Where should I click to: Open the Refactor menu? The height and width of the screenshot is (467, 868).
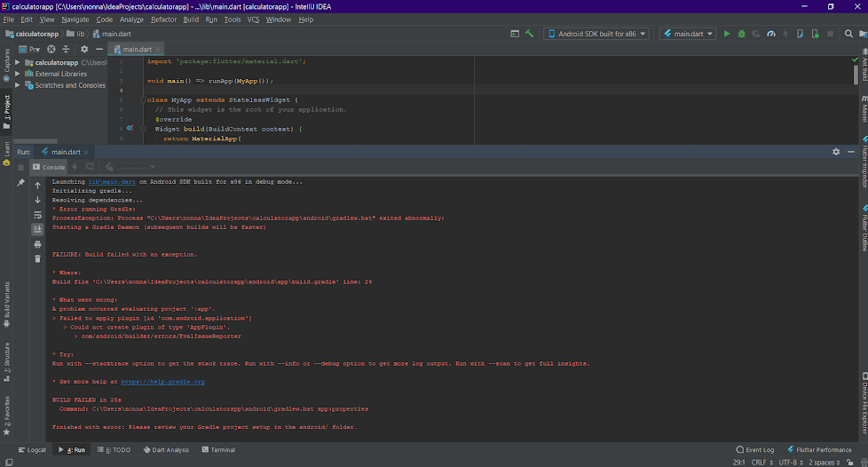pyautogui.click(x=163, y=19)
